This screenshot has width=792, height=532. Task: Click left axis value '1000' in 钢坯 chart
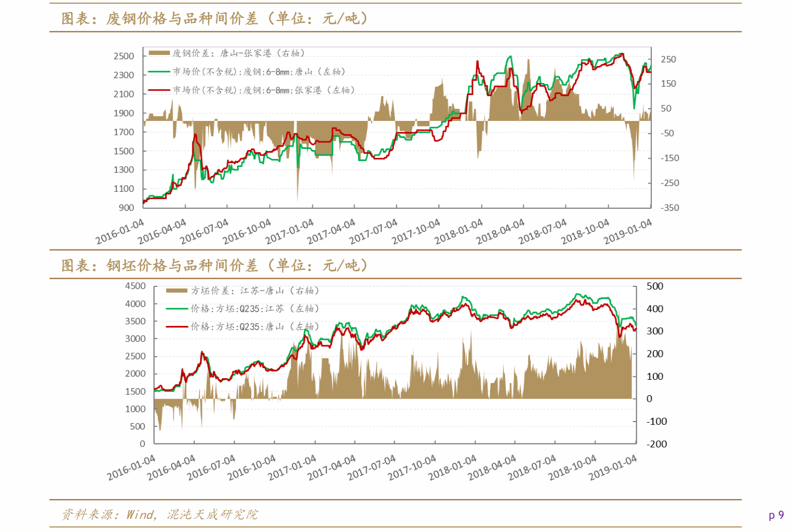click(x=135, y=409)
